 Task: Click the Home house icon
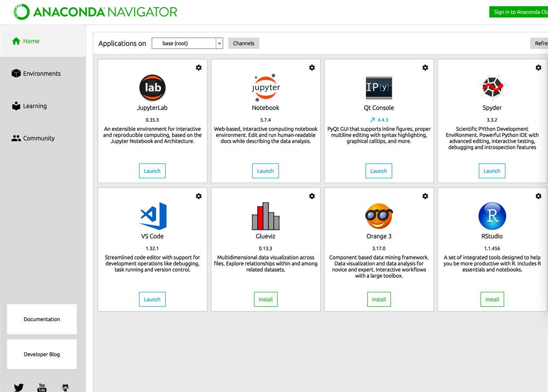(16, 41)
